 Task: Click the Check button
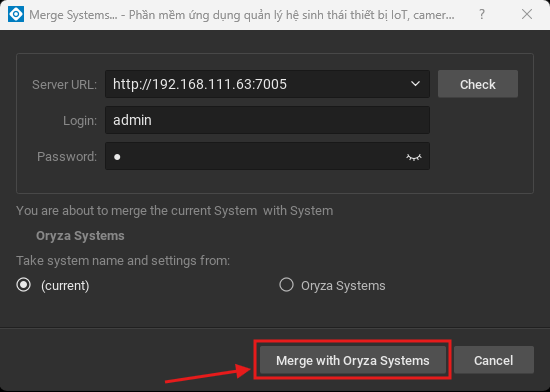click(x=478, y=84)
